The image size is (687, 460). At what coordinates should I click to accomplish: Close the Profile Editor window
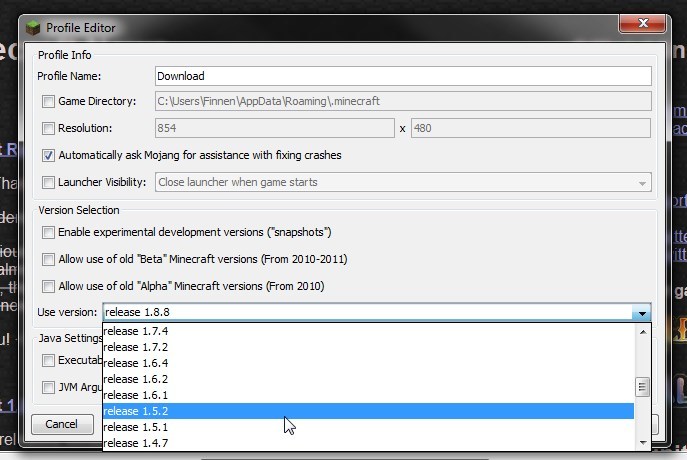tap(643, 23)
